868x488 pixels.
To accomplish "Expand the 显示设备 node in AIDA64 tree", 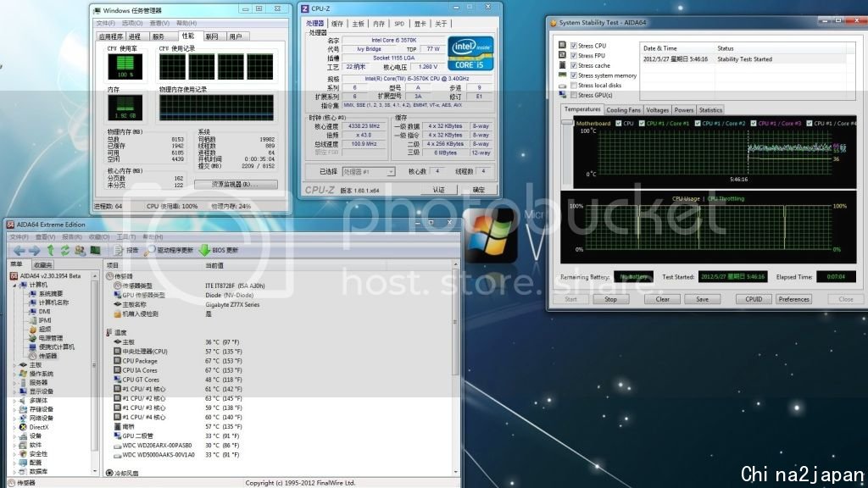I will 14,391.
